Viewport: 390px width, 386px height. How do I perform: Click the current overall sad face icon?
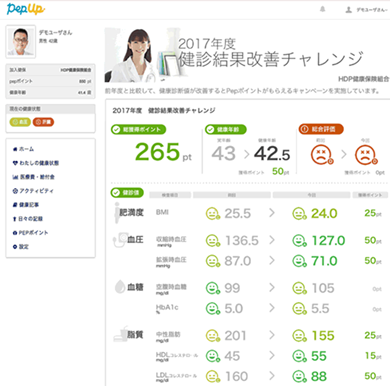click(366, 155)
